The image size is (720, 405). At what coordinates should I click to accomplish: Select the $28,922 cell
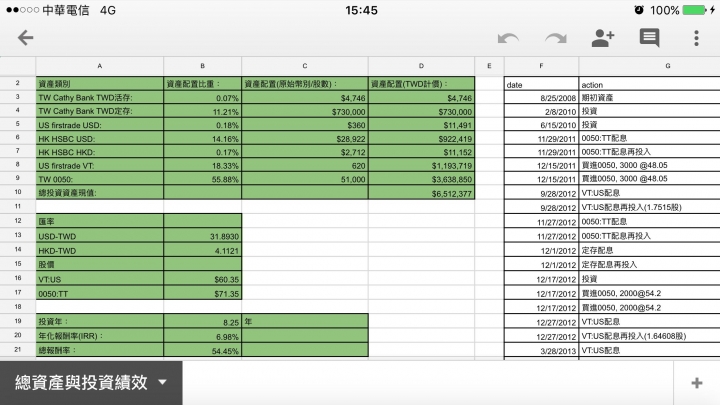305,138
